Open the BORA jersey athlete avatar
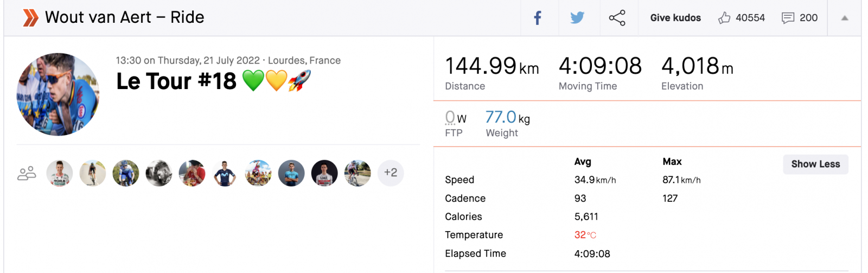This screenshot has width=868, height=273. click(60, 173)
